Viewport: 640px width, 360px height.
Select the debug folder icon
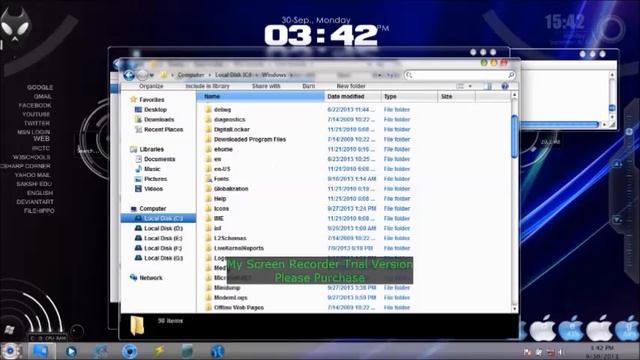tap(208, 109)
